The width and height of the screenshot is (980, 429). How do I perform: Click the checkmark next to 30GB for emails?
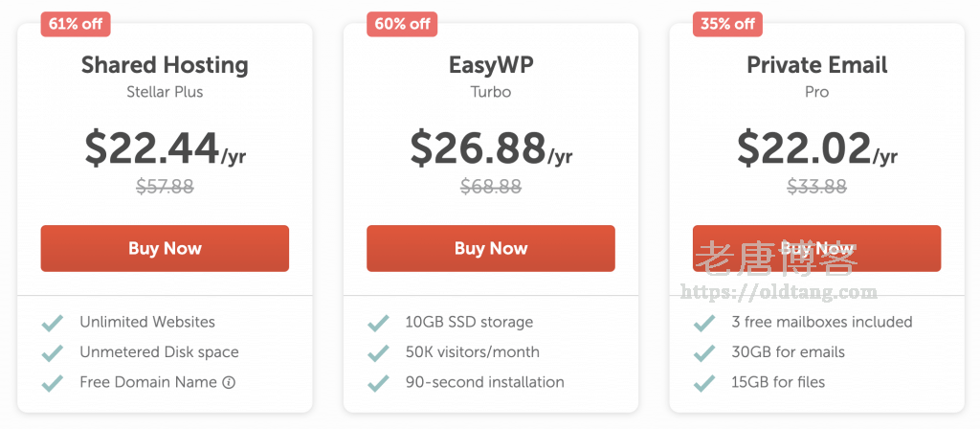click(x=704, y=352)
